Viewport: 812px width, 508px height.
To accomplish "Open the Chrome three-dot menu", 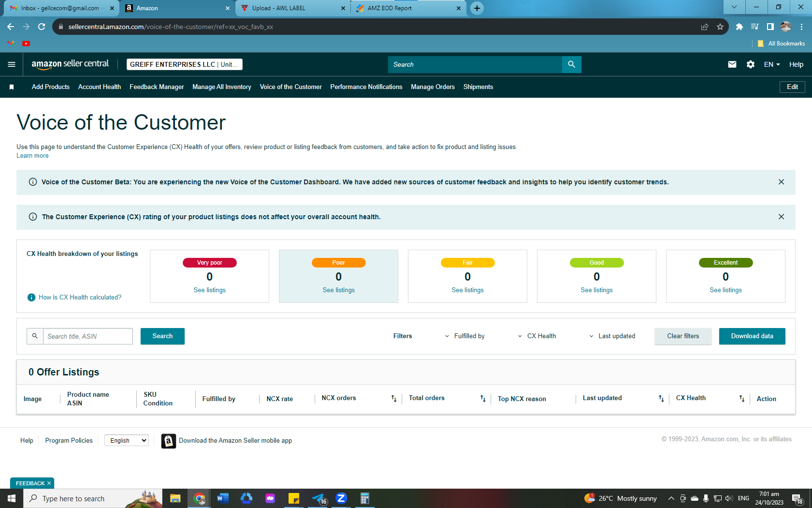I will coord(802,27).
